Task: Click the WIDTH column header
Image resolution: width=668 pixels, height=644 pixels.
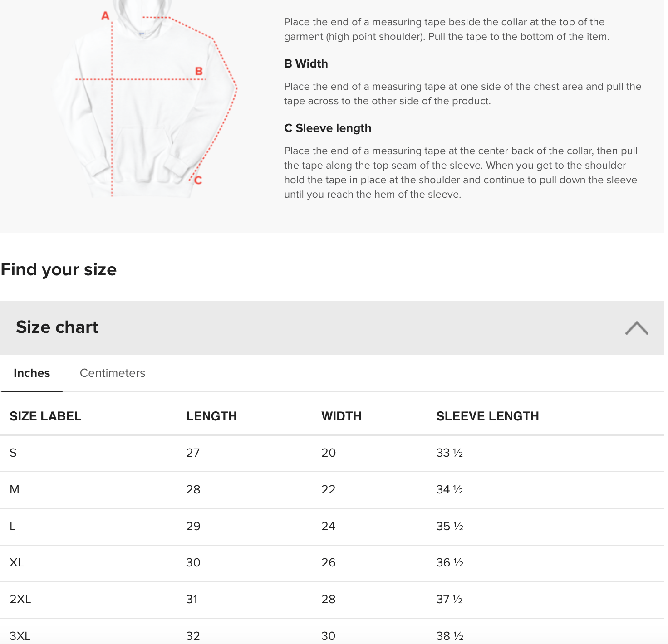Action: pyautogui.click(x=341, y=416)
